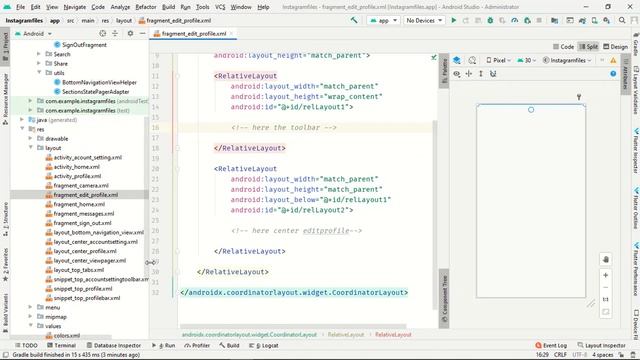The width and height of the screenshot is (640, 360).
Task: Click the pan hand icon in preview
Action: (606, 259)
